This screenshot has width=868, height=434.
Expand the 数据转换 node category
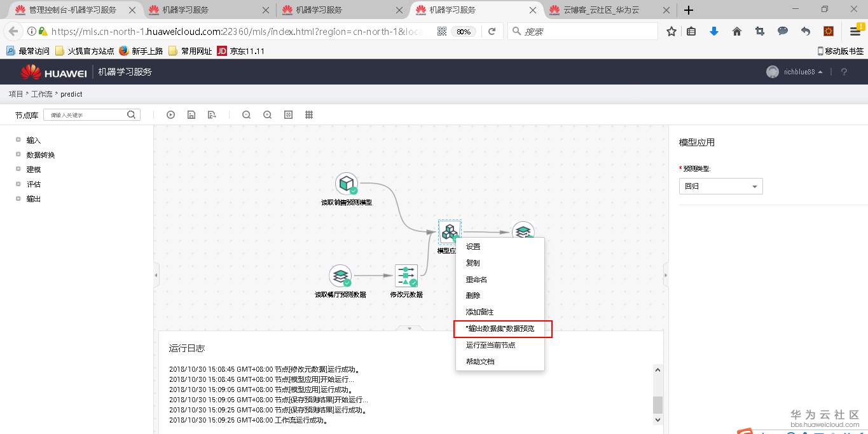(18, 154)
